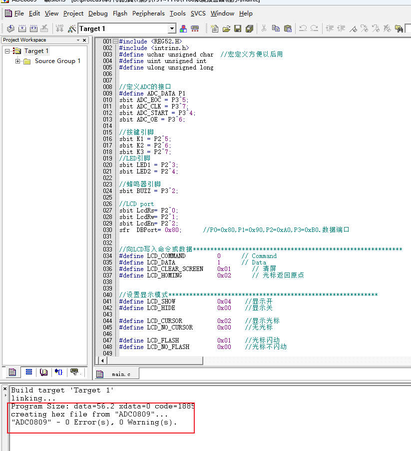Click the Stop build toolbar icon
The width and height of the screenshot is (411, 451).
click(45, 29)
